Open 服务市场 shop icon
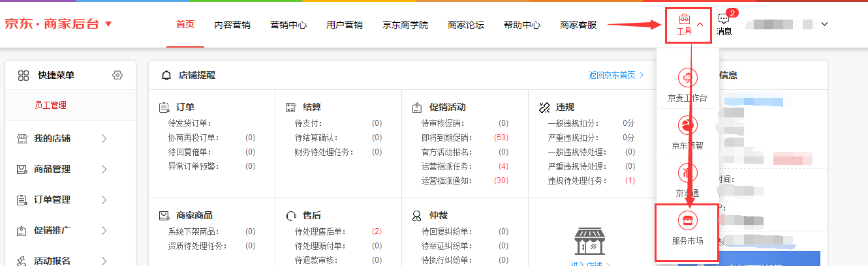The image size is (868, 266). click(687, 220)
